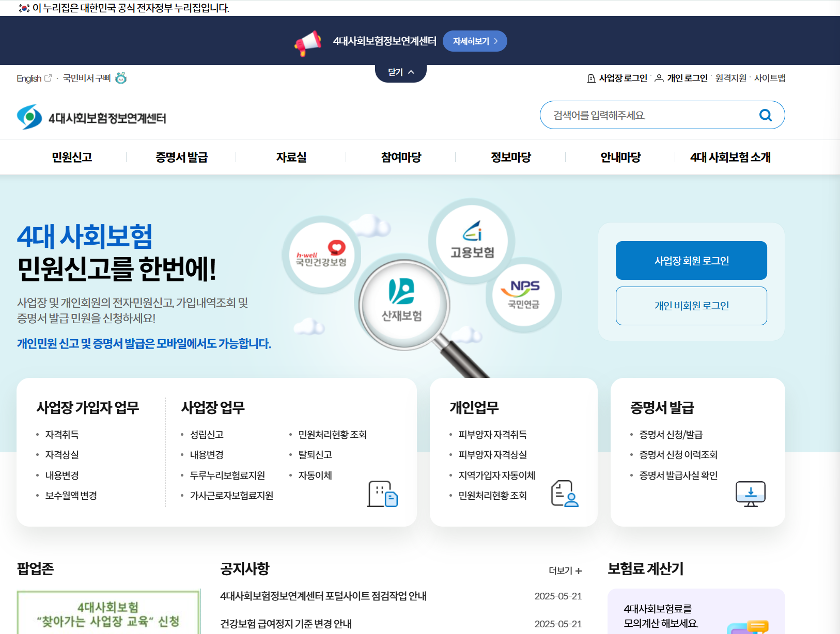This screenshot has width=840, height=634.
Task: Click the 국민건강보험 h-well circle icon
Action: (x=321, y=255)
